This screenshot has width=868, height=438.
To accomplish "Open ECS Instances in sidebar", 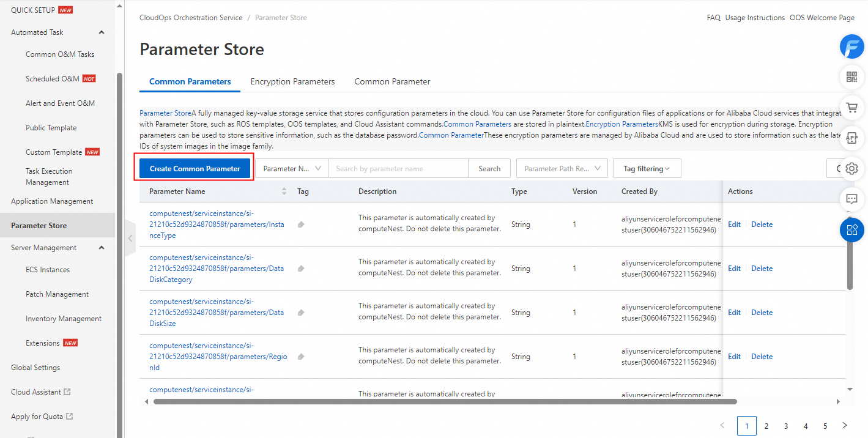I will [x=48, y=270].
